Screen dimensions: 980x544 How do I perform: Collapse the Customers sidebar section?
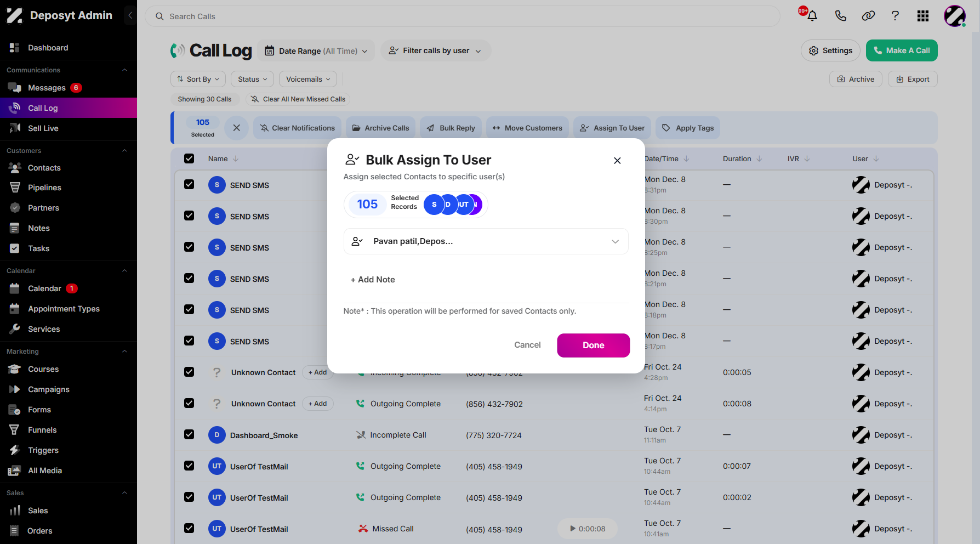[124, 151]
